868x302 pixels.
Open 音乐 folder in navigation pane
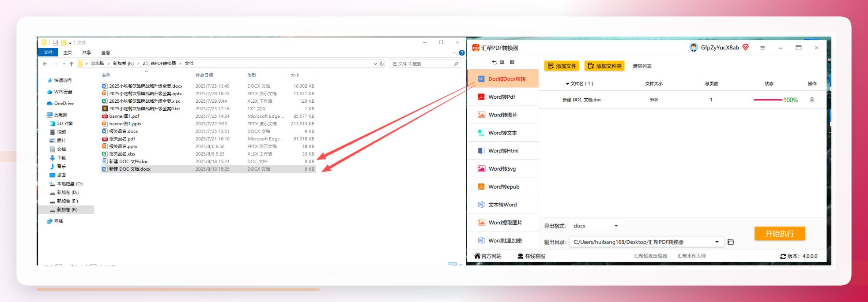(x=58, y=167)
